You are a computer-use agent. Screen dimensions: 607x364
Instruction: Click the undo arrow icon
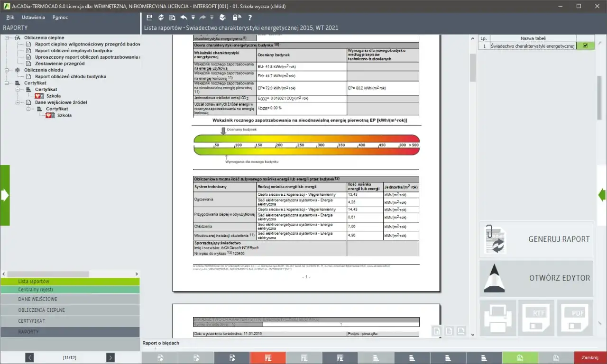[184, 18]
